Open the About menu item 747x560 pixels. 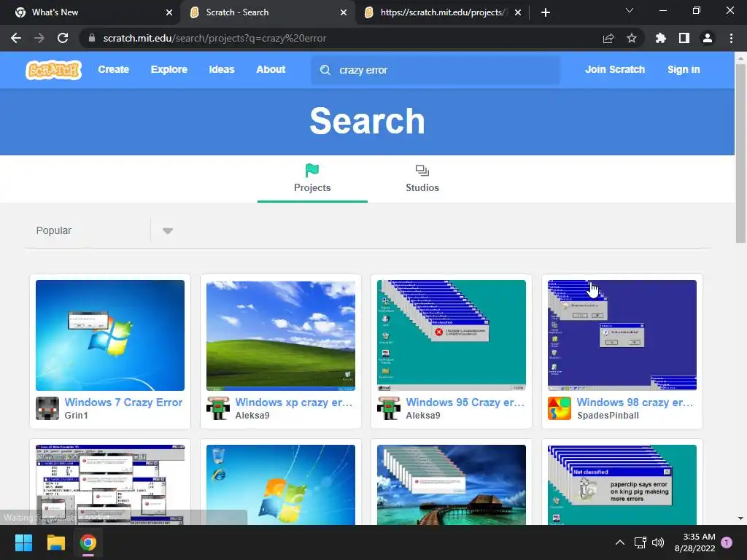tap(271, 69)
